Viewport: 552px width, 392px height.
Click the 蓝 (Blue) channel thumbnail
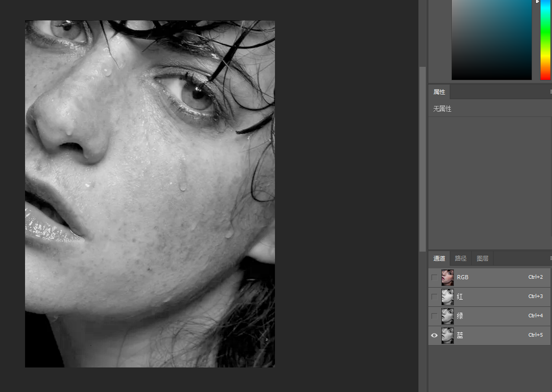(x=448, y=335)
